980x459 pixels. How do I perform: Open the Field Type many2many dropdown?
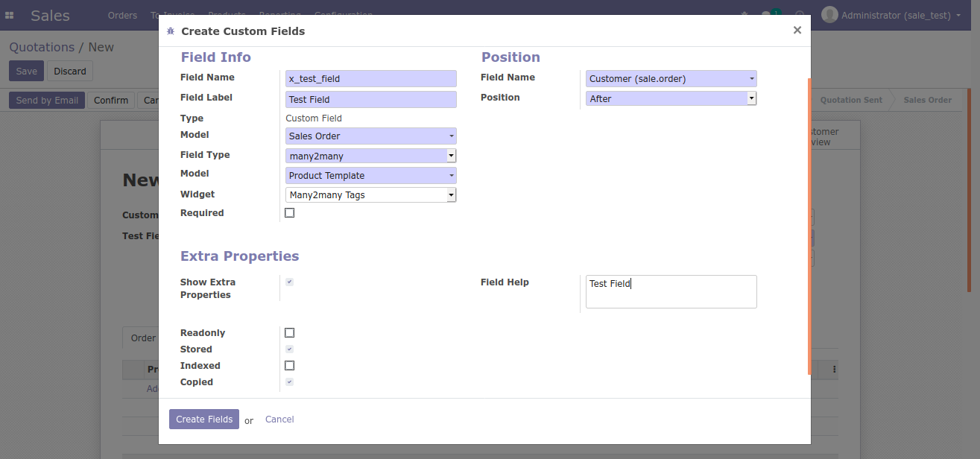[x=371, y=156]
